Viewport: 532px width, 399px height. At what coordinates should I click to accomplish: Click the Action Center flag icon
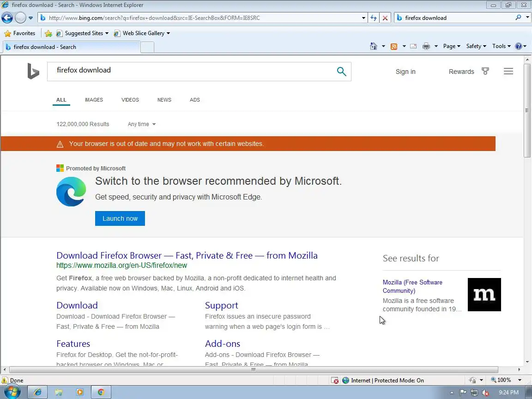coord(463,393)
